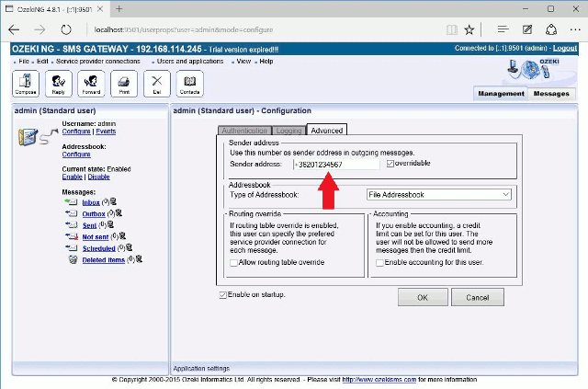Switch to the Logging tab
The height and width of the screenshot is (389, 588).
point(288,131)
